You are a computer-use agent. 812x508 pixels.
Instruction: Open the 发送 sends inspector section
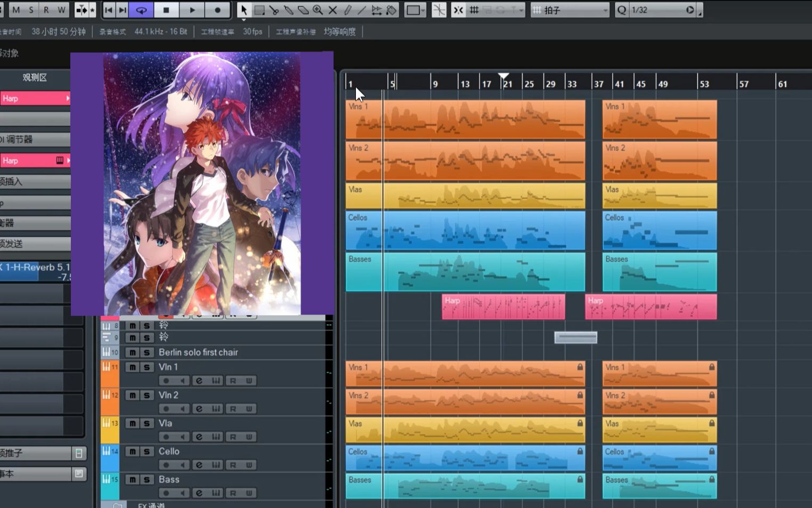point(35,244)
